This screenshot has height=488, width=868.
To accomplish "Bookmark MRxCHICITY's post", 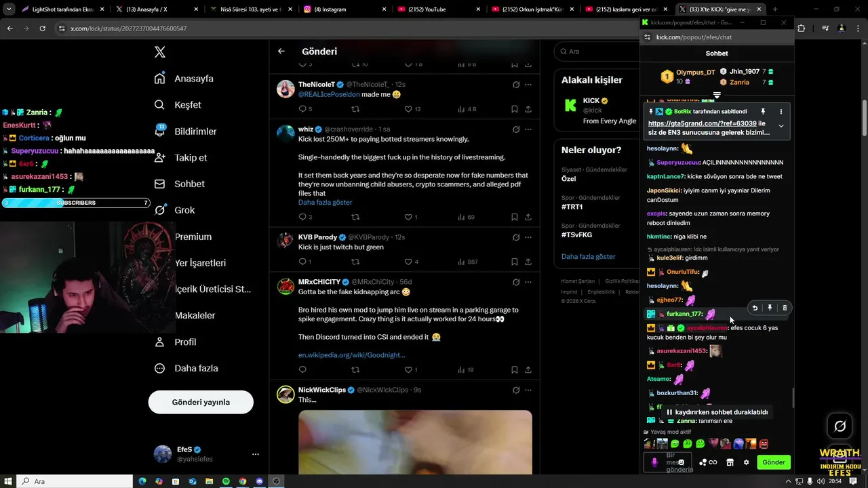I will [x=514, y=370].
